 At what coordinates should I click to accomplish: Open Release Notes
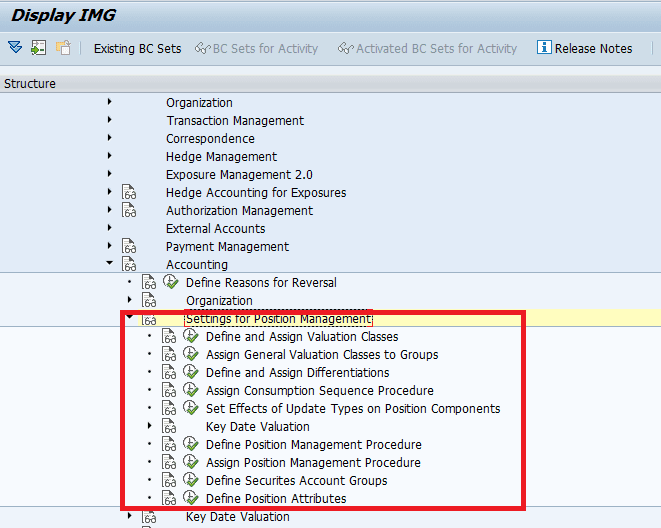[584, 48]
